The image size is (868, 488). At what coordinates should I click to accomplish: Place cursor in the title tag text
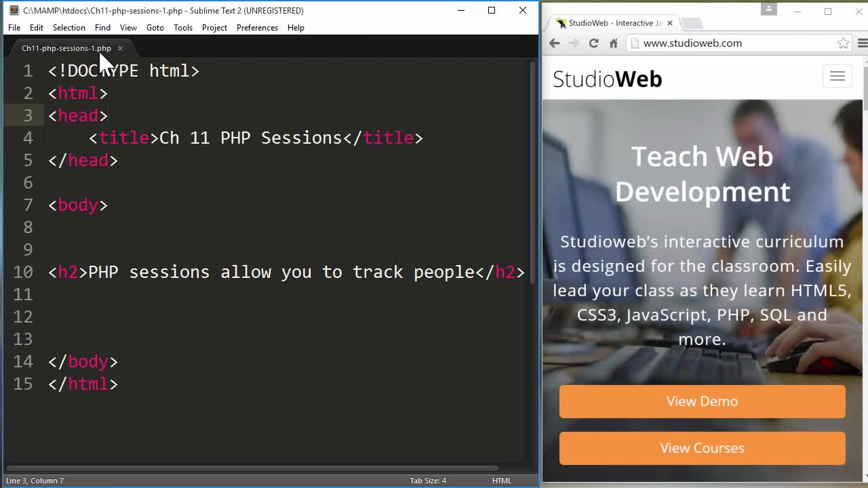click(251, 138)
